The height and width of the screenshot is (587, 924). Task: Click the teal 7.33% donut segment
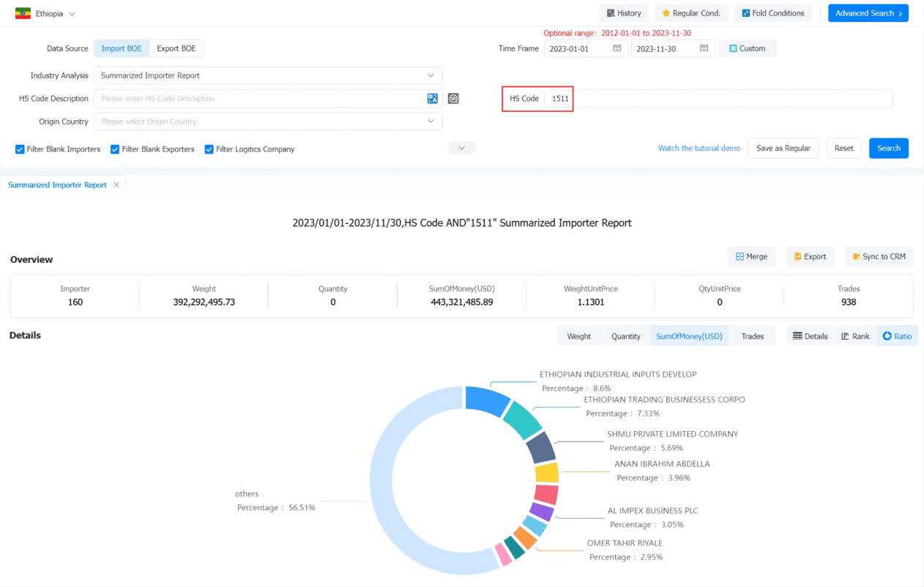pos(524,419)
